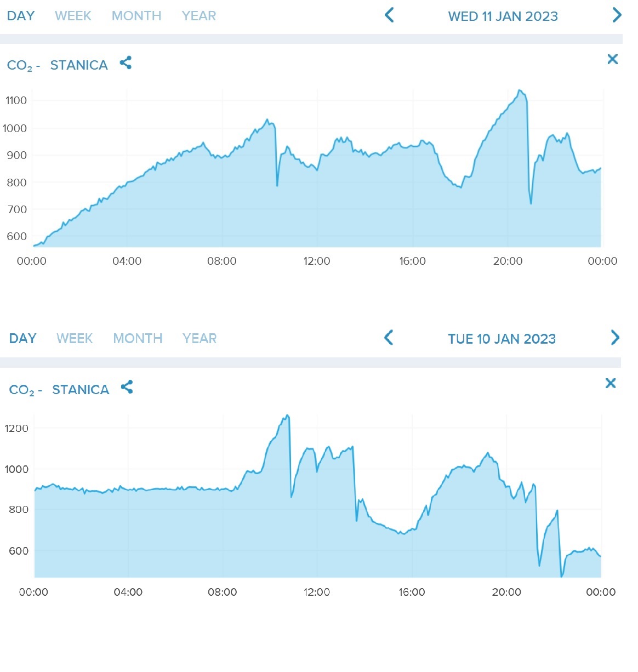Go to day before Tue 10 Jan
The width and height of the screenshot is (638, 672).
pyautogui.click(x=389, y=338)
